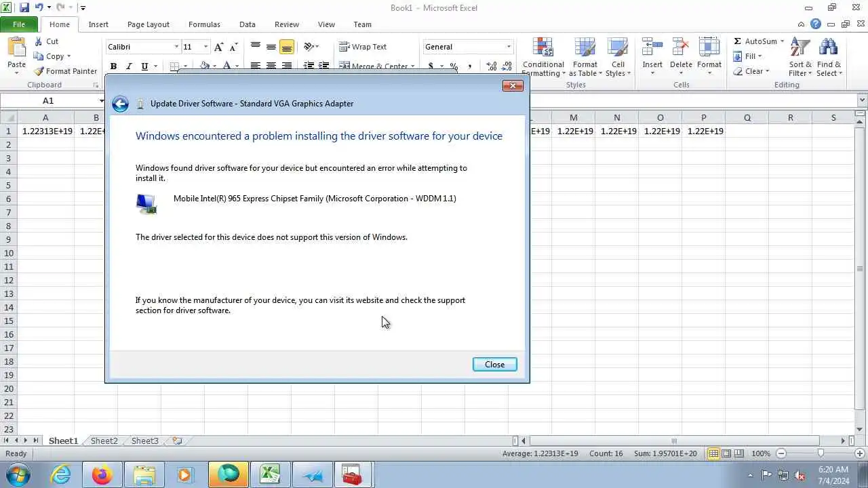Open Format as Table gallery
Image resolution: width=868 pixels, height=488 pixels.
[585, 57]
